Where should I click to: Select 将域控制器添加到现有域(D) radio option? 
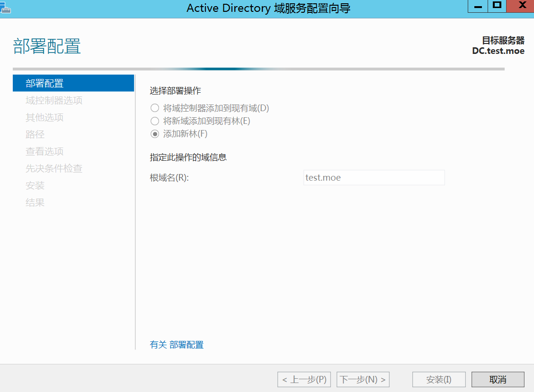click(155, 108)
